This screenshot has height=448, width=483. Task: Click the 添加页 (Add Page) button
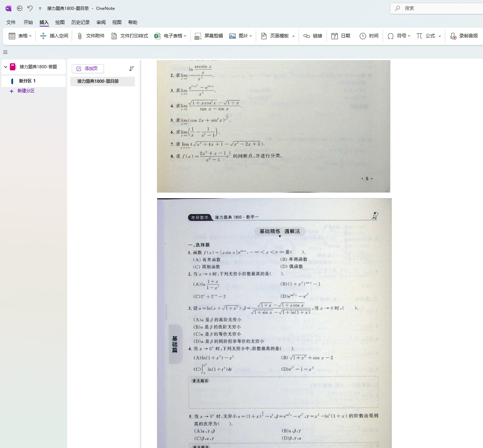point(88,69)
